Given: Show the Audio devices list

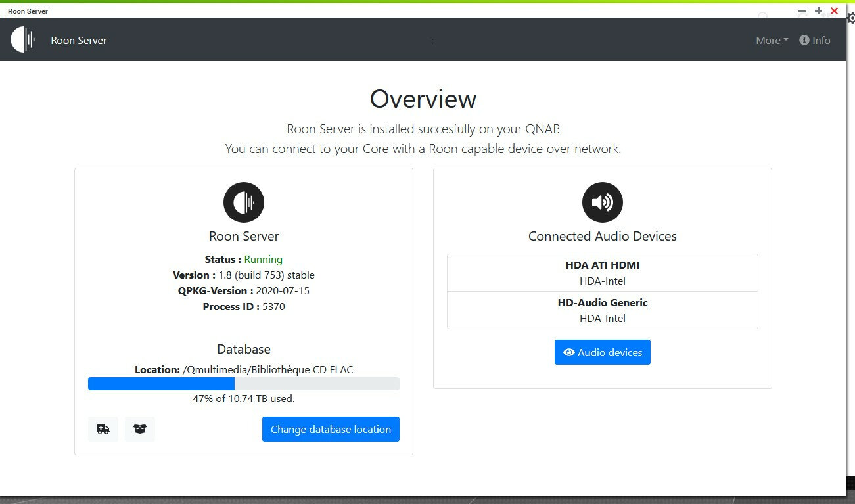Looking at the screenshot, I should pos(603,352).
